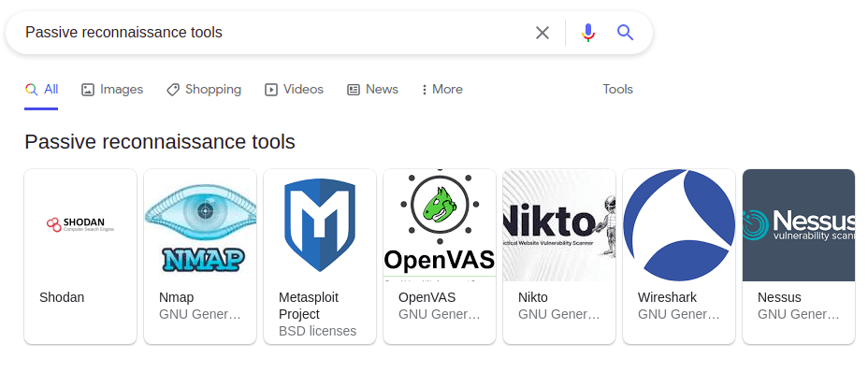Click the Images tab picture icon
The image size is (868, 372).
tap(88, 90)
